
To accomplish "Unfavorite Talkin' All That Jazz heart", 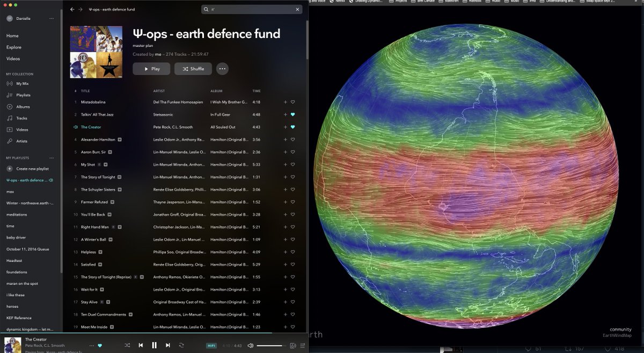I will [x=293, y=115].
